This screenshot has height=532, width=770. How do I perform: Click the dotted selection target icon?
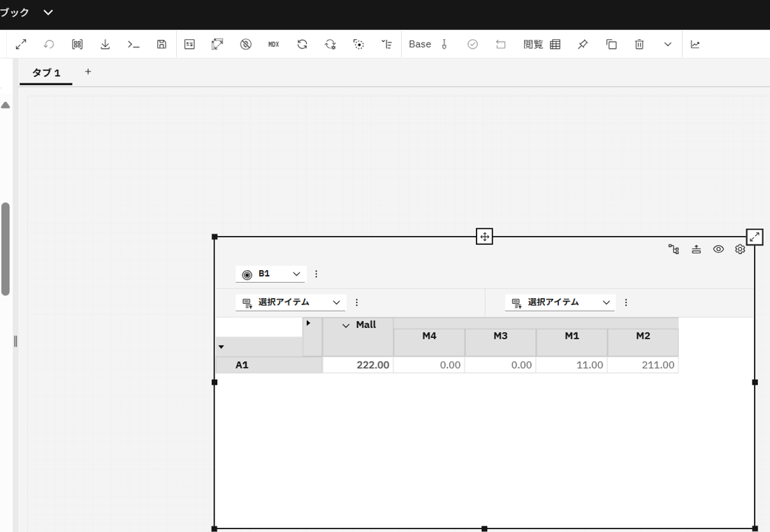(x=358, y=44)
